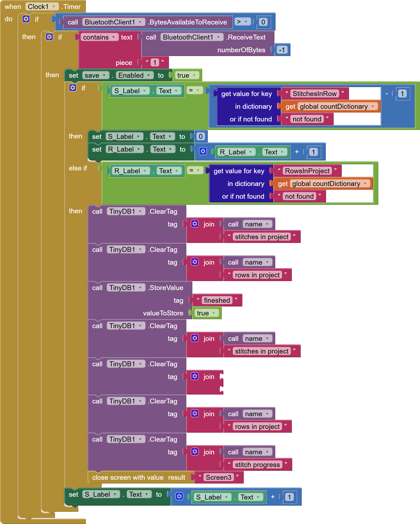Viewport: 420px width, 524px height.
Task: Toggle the true value for valueToStore
Action: pos(206,313)
